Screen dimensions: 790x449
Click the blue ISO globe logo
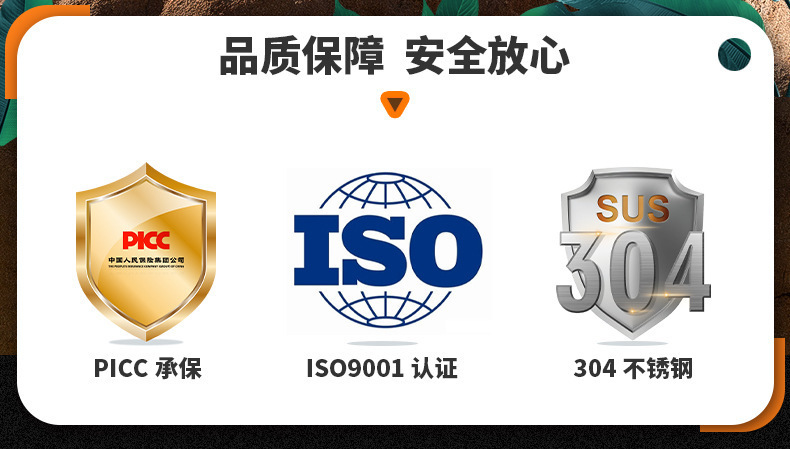coord(388,250)
